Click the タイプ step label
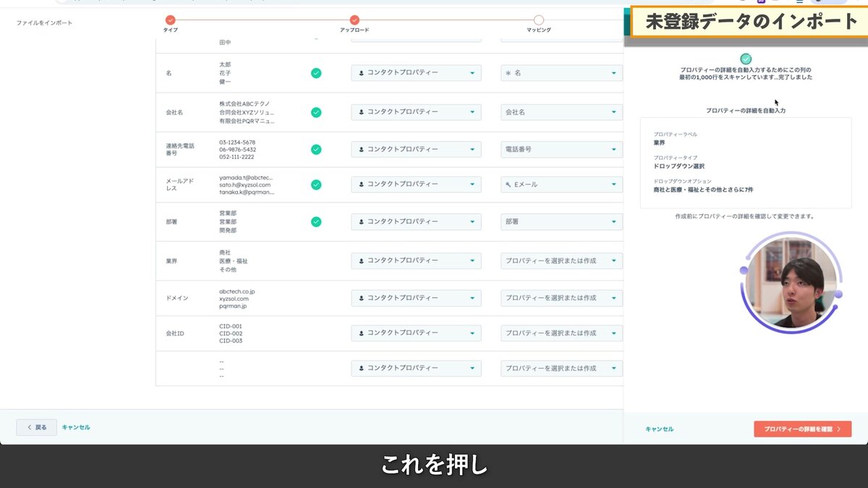Viewport: 868px width, 488px height. point(170,30)
